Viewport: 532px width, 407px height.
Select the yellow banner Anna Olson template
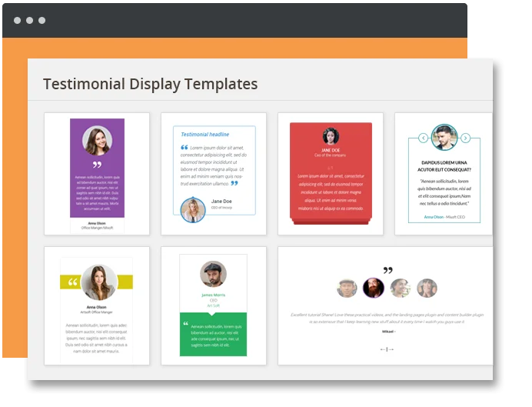(97, 306)
